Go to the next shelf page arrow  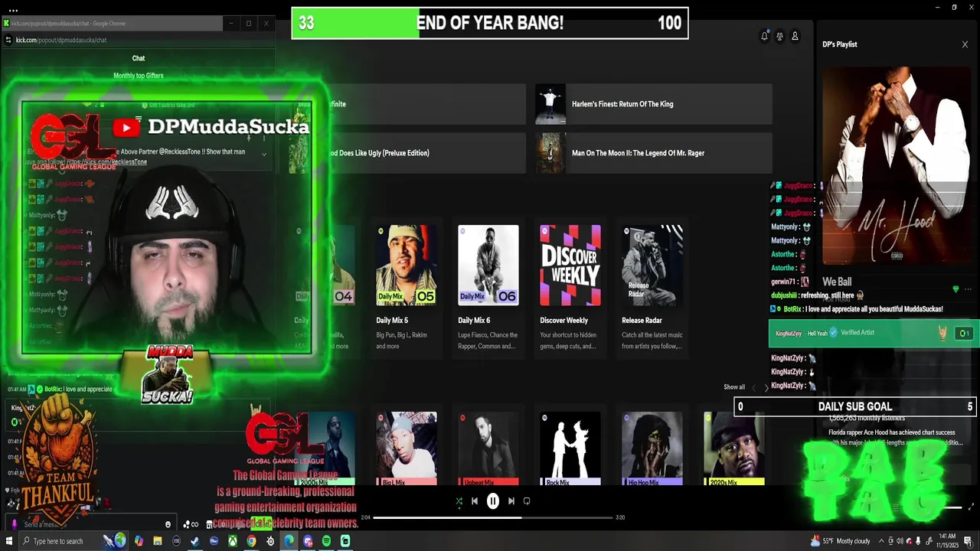pyautogui.click(x=766, y=388)
